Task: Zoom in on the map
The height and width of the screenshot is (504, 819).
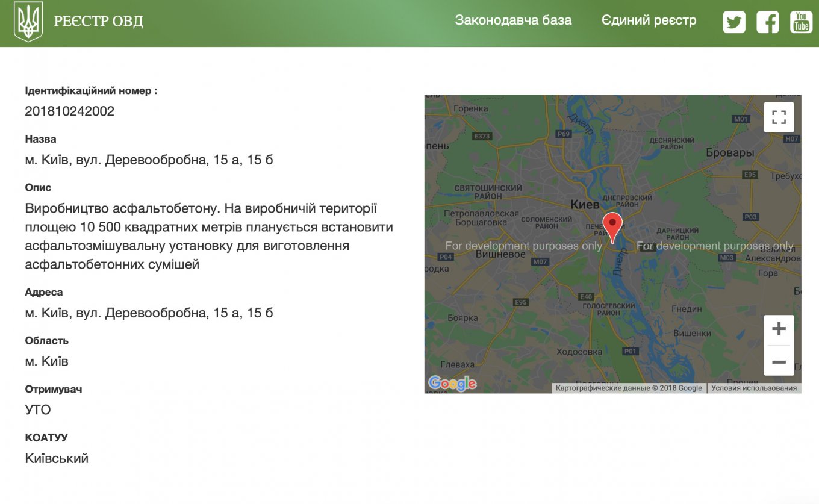Action: pyautogui.click(x=779, y=329)
